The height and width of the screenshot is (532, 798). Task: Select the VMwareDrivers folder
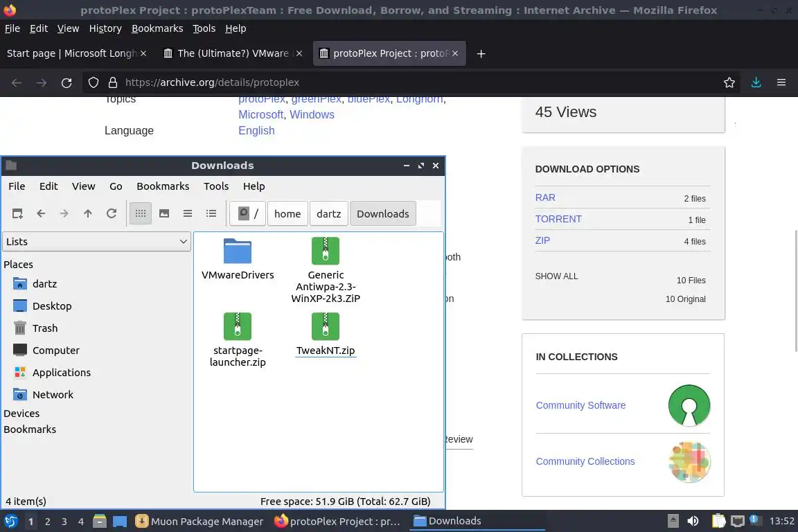coord(238,259)
